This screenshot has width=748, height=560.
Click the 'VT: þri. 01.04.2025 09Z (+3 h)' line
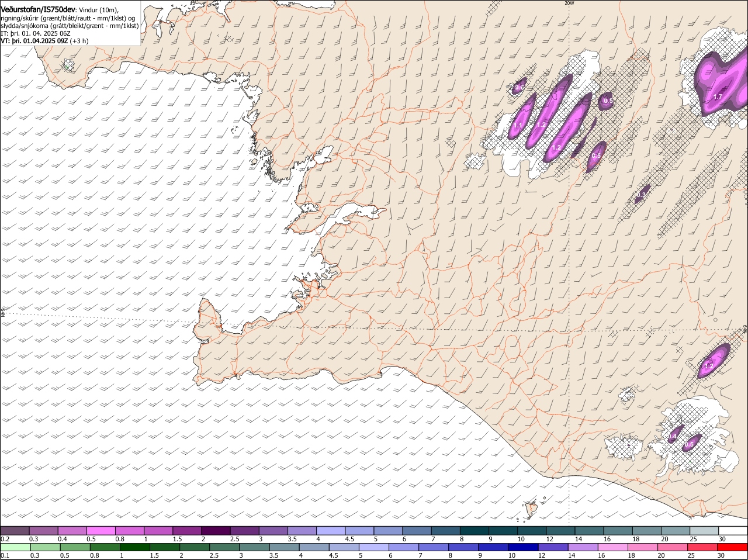[45, 41]
